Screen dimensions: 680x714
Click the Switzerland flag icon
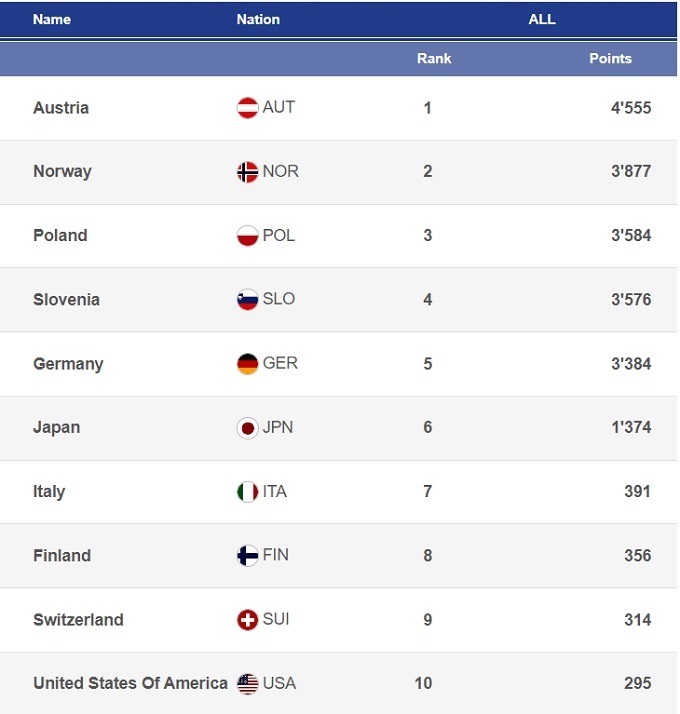247,620
